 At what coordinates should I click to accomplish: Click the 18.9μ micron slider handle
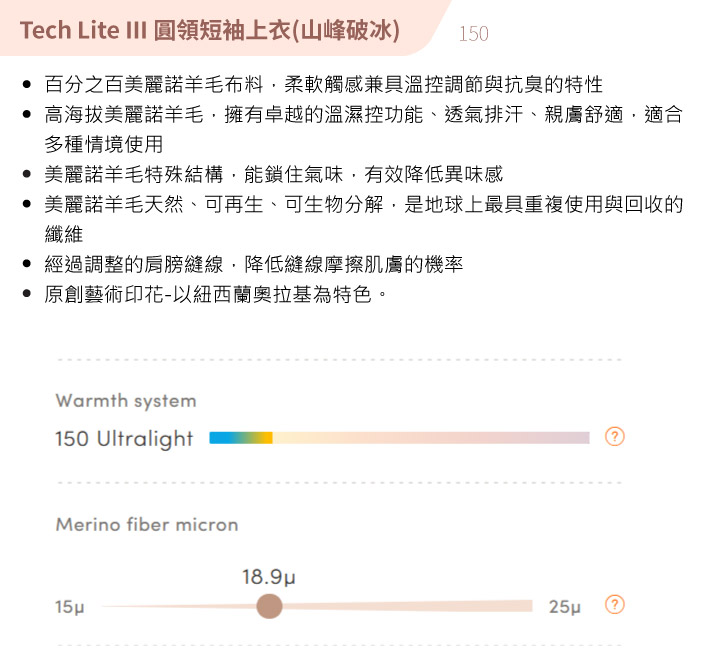pyautogui.click(x=269, y=606)
